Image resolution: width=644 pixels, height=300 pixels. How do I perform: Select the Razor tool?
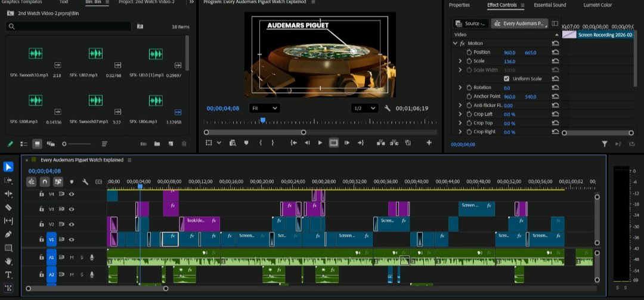(8, 208)
